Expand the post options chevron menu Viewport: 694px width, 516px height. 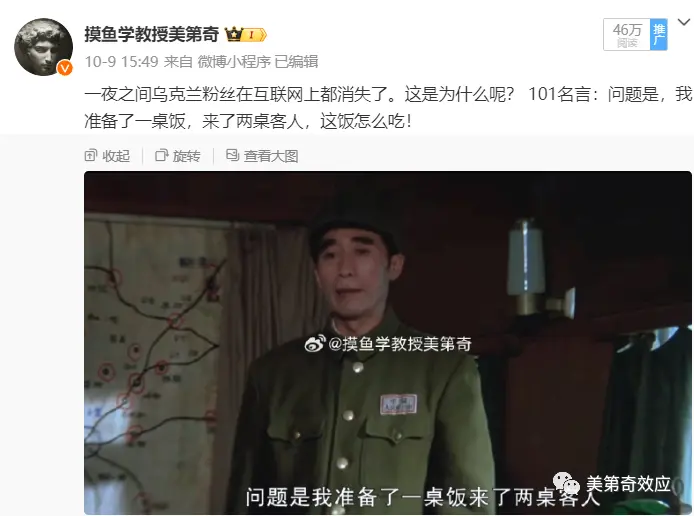[684, 22]
